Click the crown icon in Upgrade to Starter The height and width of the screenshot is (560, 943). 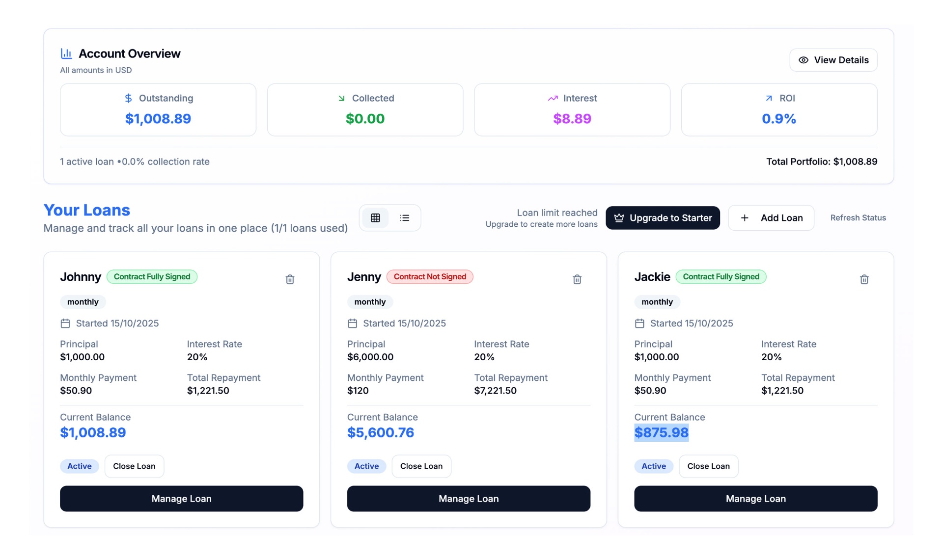tap(619, 217)
